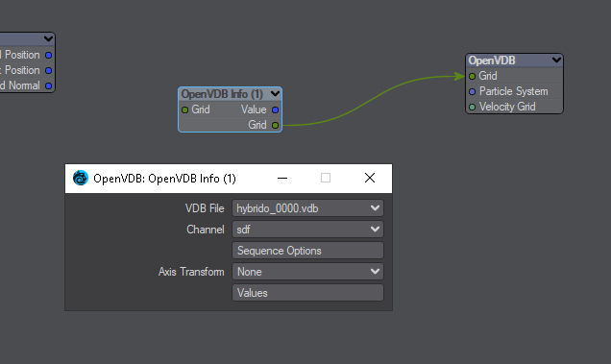The image size is (611, 364).
Task: Minimize the OpenVDB Info dialog
Action: [x=282, y=178]
